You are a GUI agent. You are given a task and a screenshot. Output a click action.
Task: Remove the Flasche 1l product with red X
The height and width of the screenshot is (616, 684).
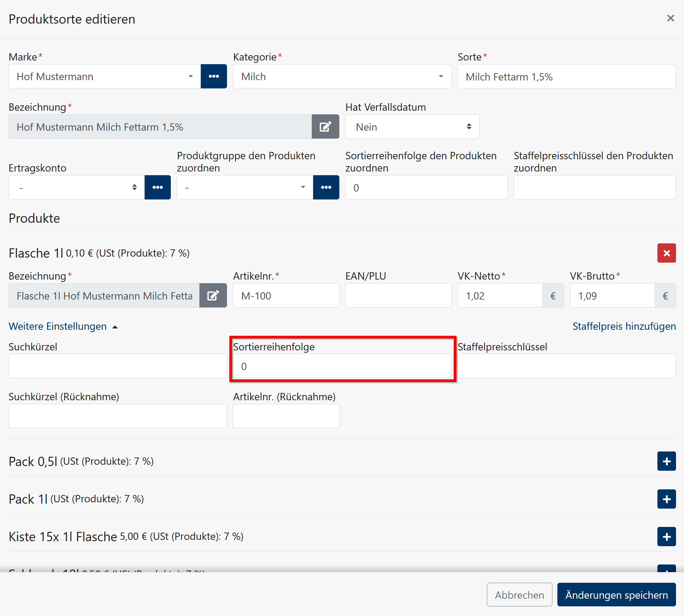[x=666, y=253]
